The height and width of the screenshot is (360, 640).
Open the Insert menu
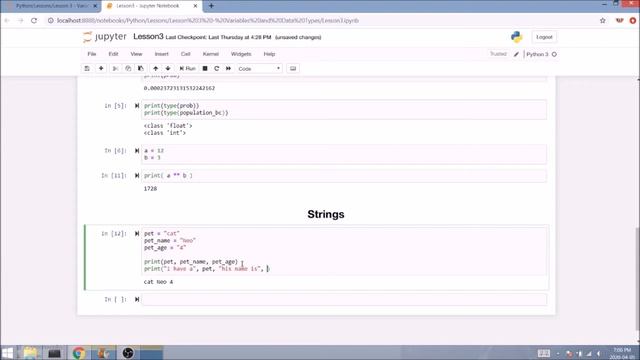(162, 54)
